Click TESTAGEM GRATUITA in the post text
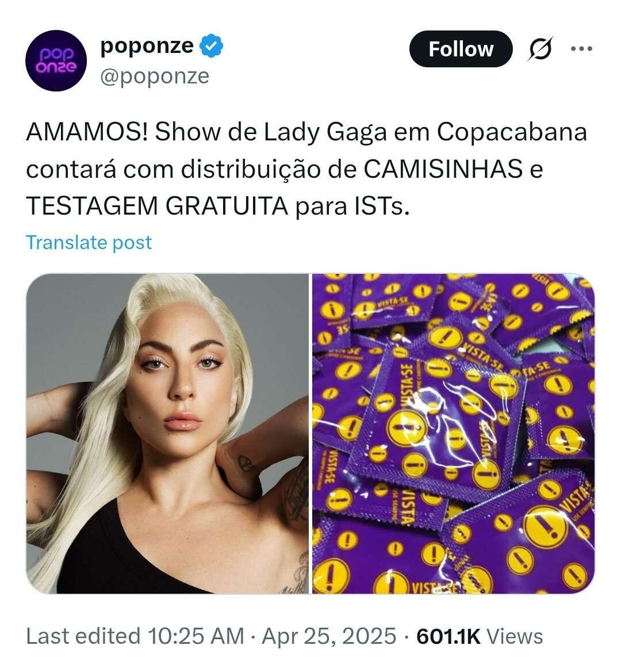 [157, 206]
